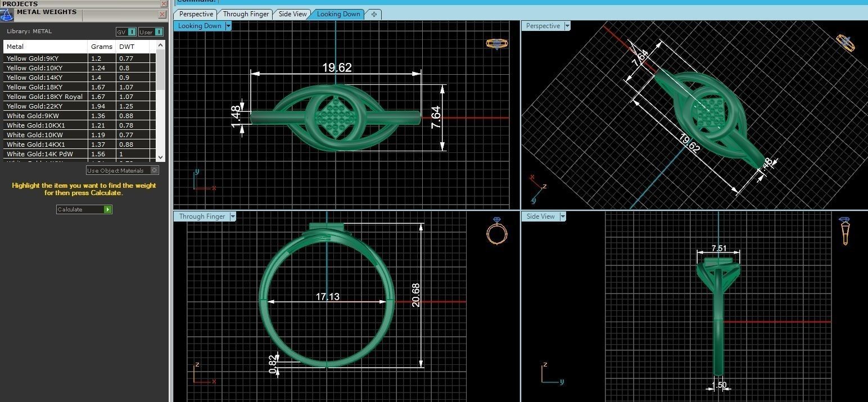Click the Side View ring orientation icon
868x402 pixels.
[844, 231]
